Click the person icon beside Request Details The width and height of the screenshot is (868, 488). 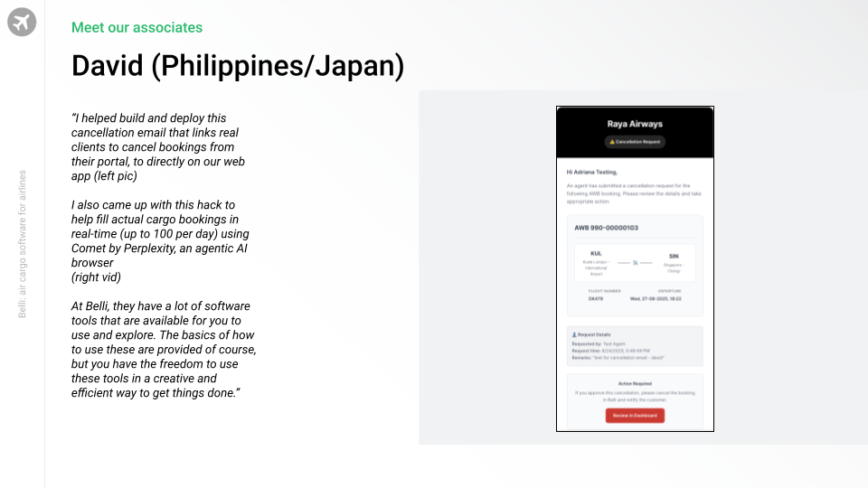[574, 334]
